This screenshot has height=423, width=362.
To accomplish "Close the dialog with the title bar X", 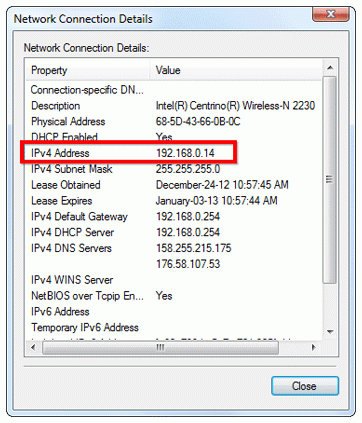I will click(330, 14).
